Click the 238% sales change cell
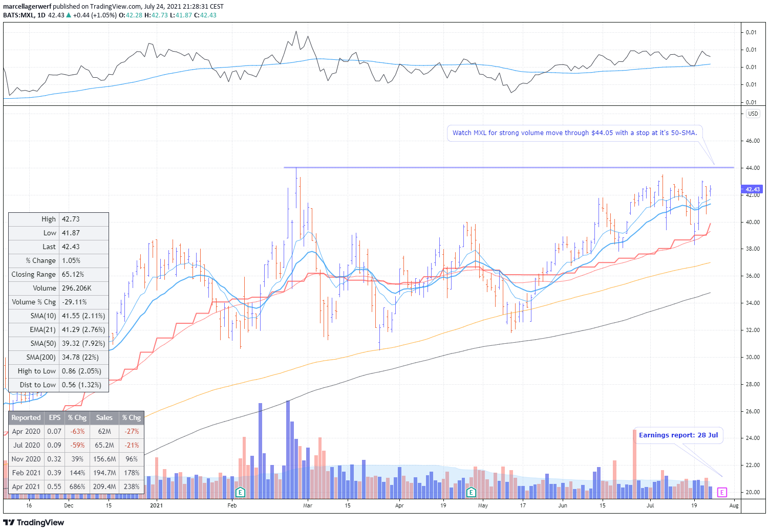769x532 pixels. (132, 486)
